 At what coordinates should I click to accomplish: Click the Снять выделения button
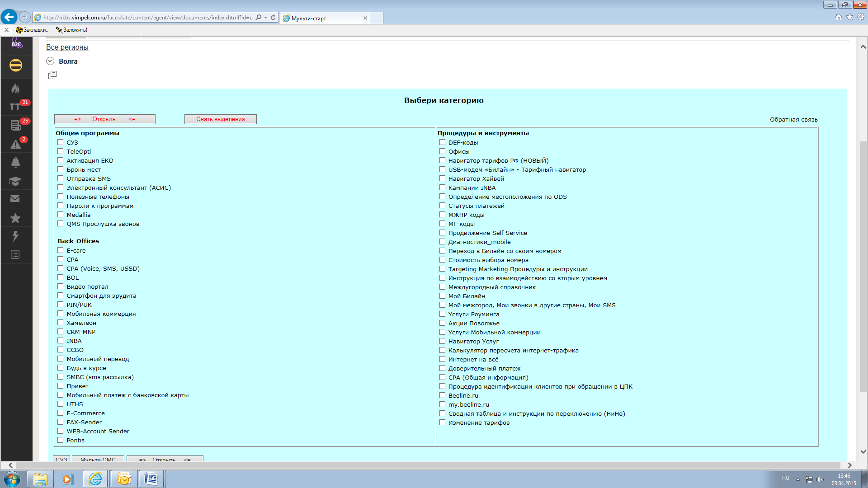(x=221, y=119)
